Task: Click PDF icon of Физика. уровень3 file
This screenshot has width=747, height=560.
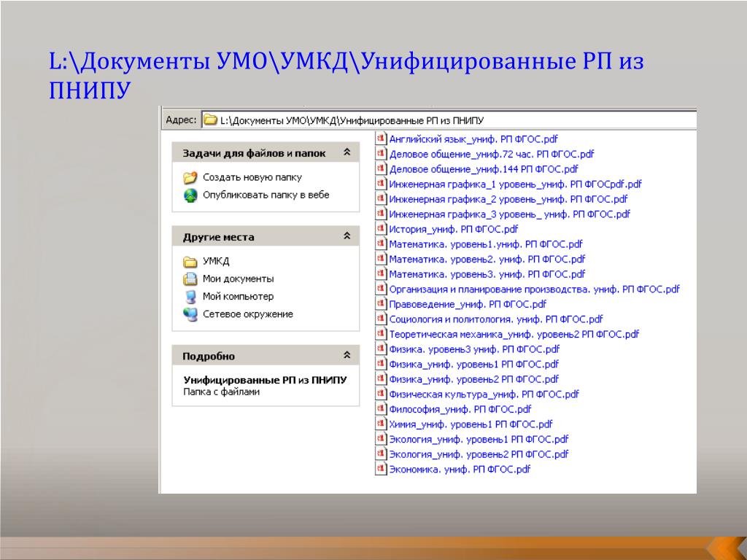Action: point(381,349)
